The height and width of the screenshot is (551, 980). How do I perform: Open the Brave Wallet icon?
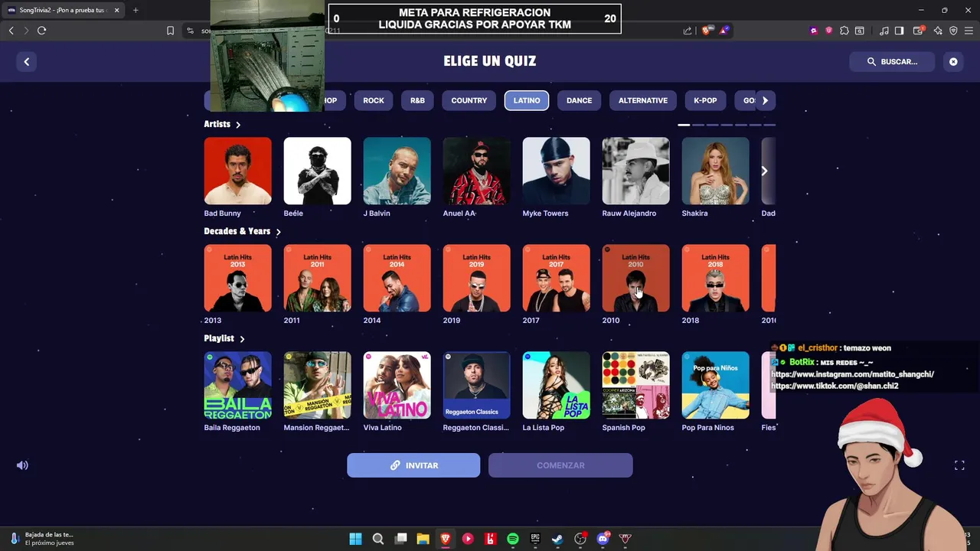(x=920, y=31)
